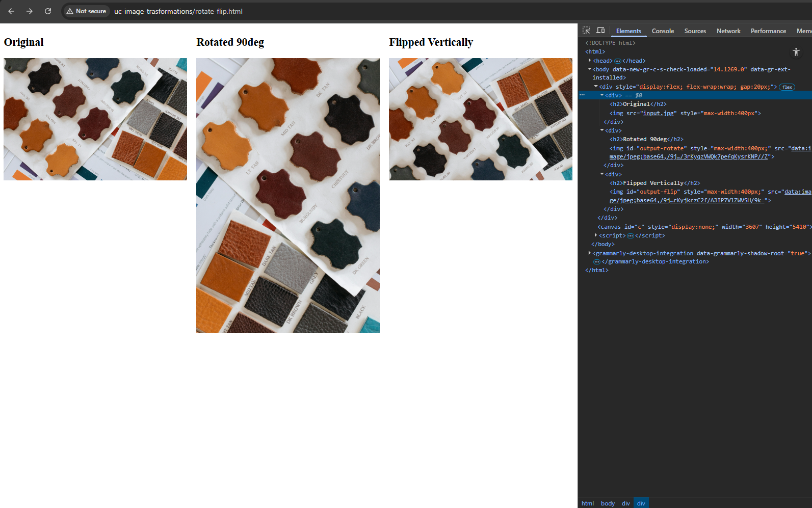Open the Sources tab
Screen dimensions: 812x508
(695, 31)
